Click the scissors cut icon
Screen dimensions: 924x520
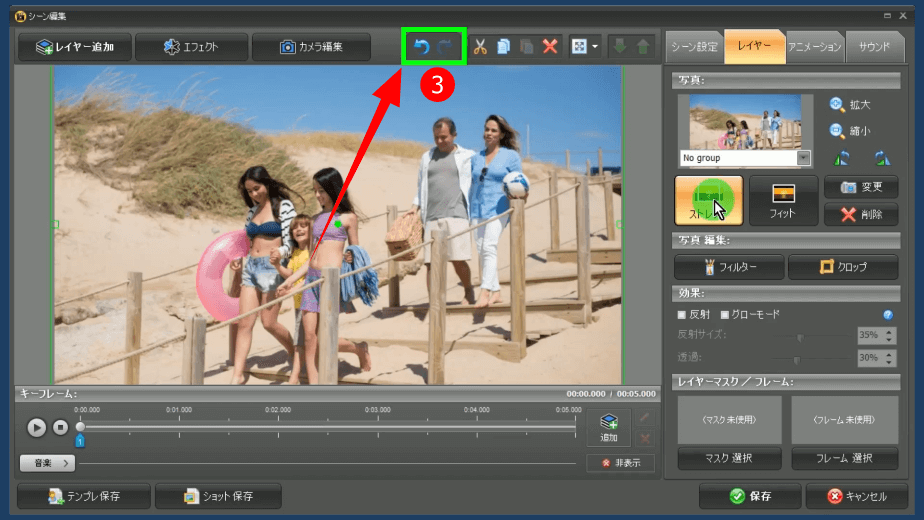(480, 46)
